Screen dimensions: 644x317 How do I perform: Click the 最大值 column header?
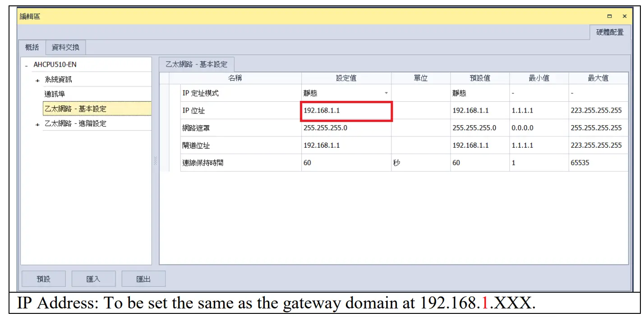598,78
